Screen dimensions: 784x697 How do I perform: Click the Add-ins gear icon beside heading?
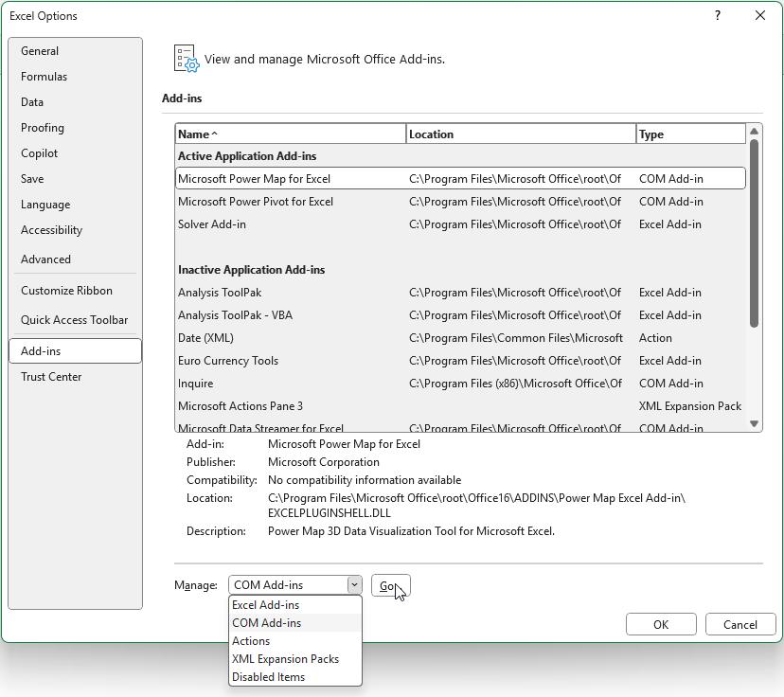click(187, 59)
